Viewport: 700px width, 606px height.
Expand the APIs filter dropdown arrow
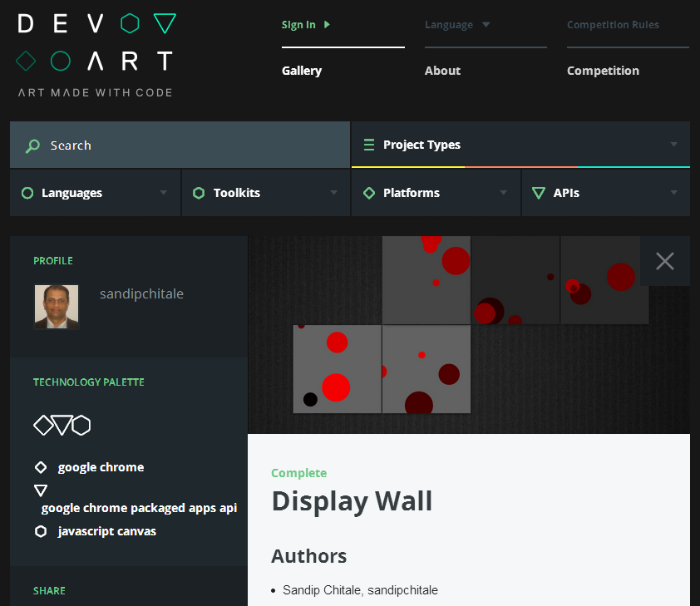coord(673,192)
